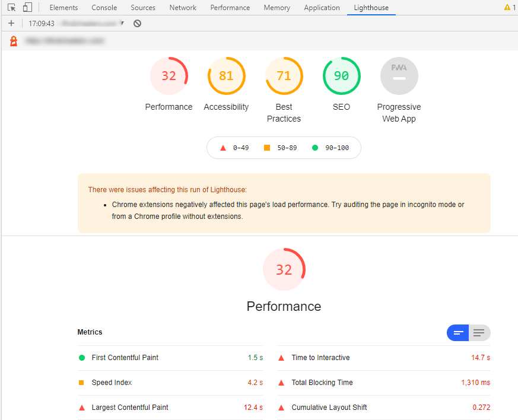Screen dimensions: 518x420
Task: Click the 14.7 s Time to Interactive value
Action: 481,358
